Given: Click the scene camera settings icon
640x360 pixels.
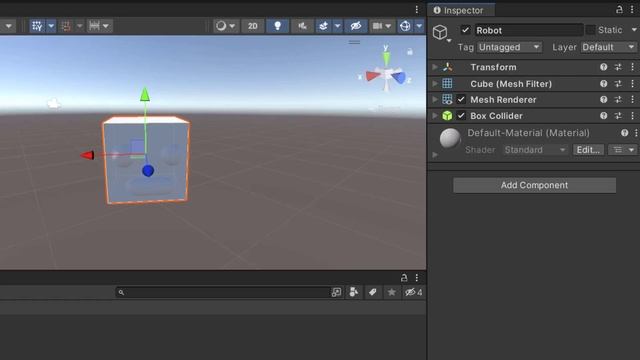Looking at the screenshot, I should (x=377, y=26).
